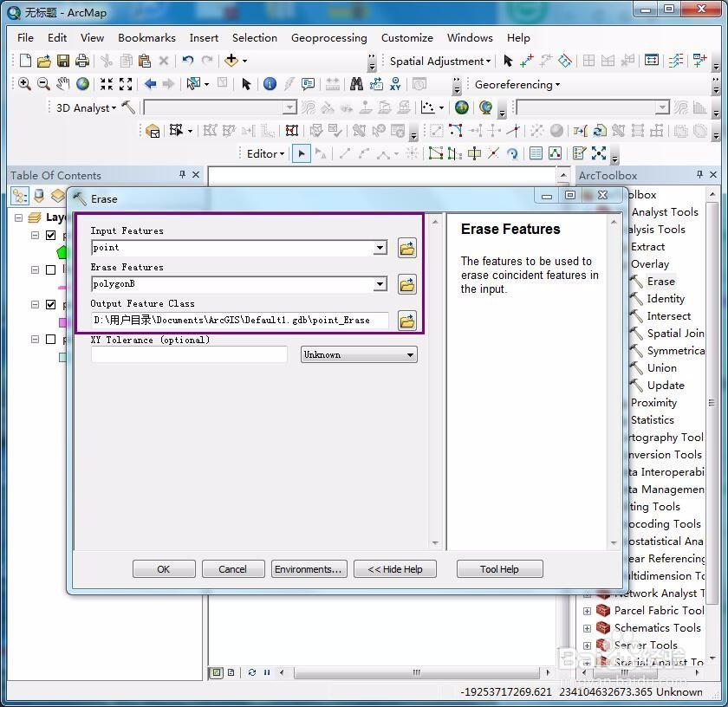Select the Zoom Out magnifier tool
The height and width of the screenshot is (707, 728).
(x=43, y=84)
